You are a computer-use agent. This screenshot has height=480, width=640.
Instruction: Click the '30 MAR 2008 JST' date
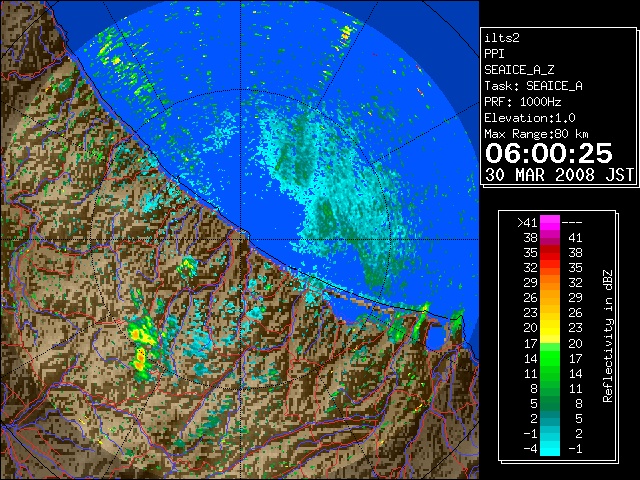559,175
